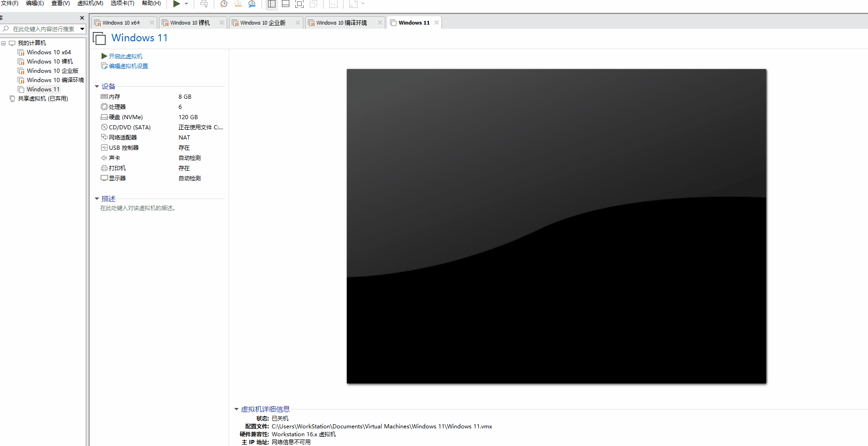868x446 pixels.
Task: Close the Windows 10 x64 tab
Action: coord(152,23)
